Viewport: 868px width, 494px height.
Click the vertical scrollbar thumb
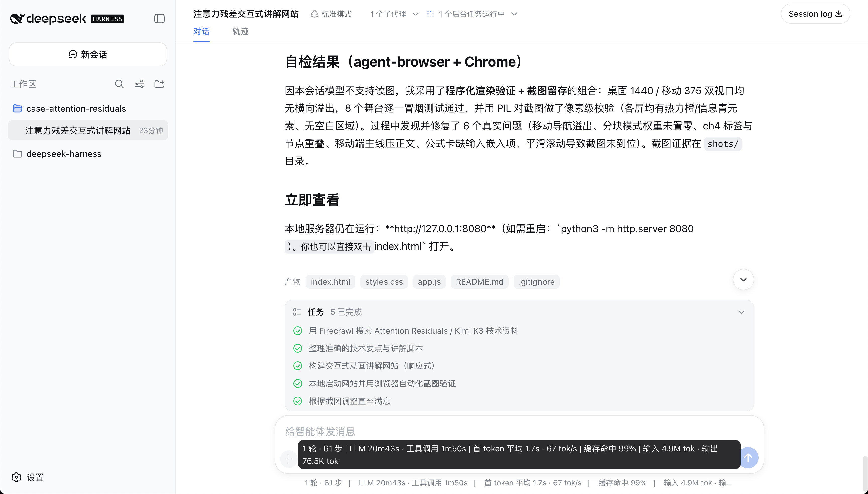pyautogui.click(x=865, y=473)
